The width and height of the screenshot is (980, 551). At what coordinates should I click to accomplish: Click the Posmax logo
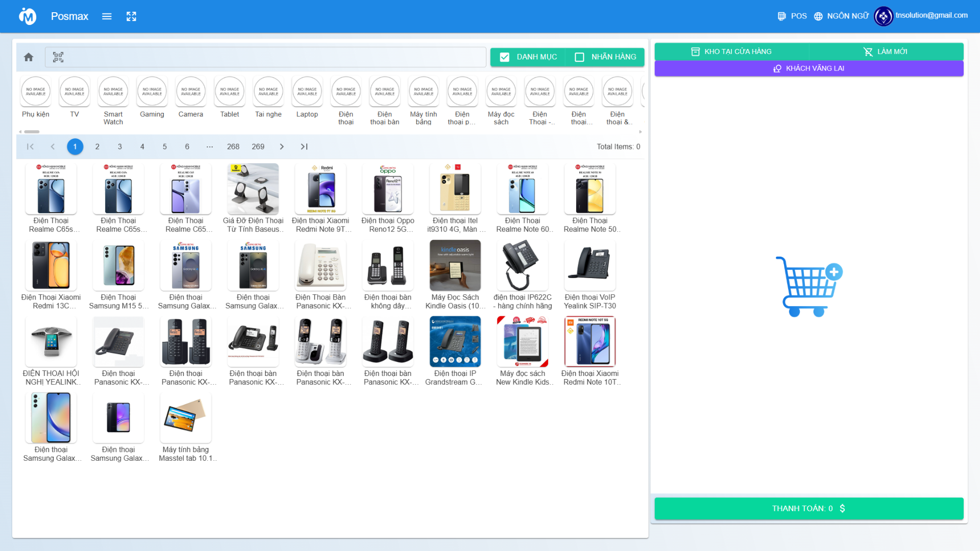[x=28, y=16]
